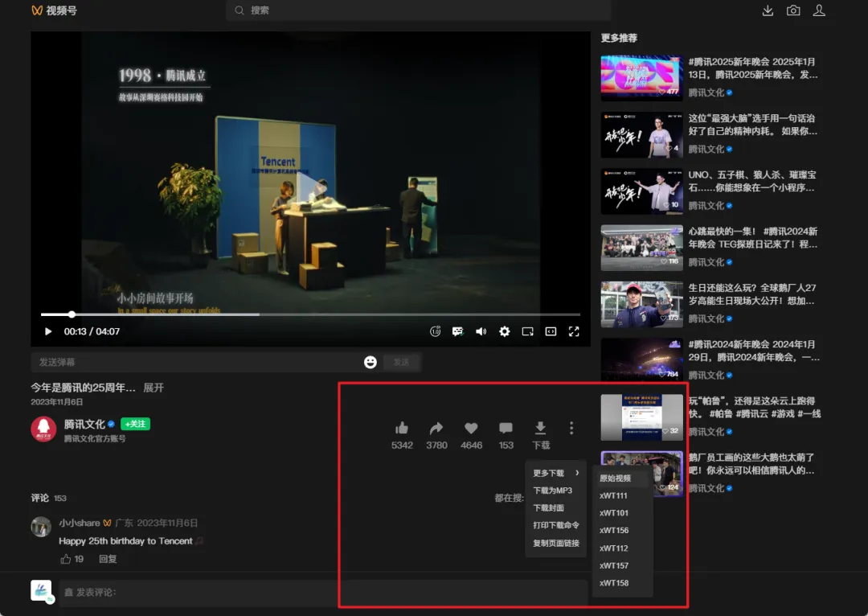This screenshot has width=868, height=616.
Task: Open comments via speech bubble icon
Action: 506,428
